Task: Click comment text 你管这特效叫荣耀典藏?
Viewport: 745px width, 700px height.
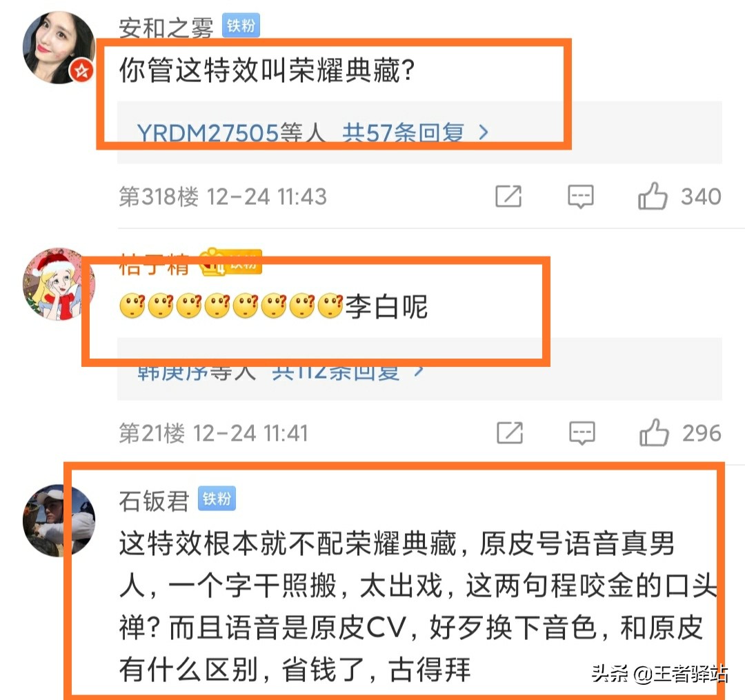Action: point(268,70)
